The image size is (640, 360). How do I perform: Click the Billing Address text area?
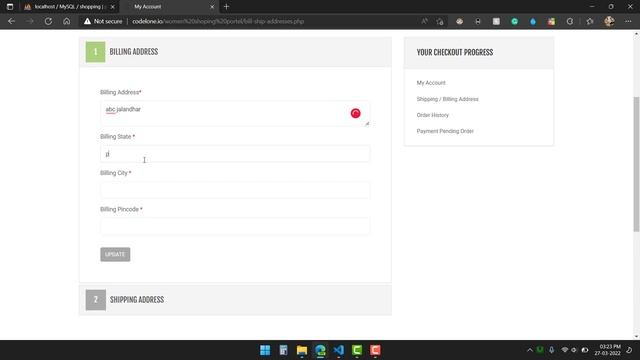(235, 113)
